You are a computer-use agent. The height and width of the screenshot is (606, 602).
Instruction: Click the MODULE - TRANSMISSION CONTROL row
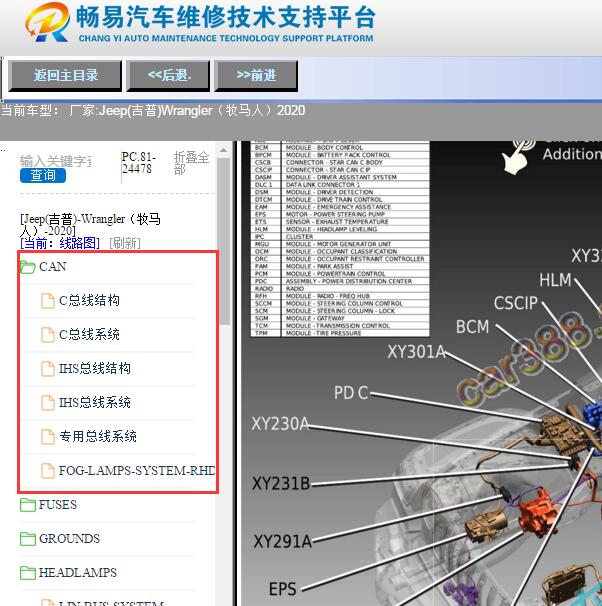(340, 326)
